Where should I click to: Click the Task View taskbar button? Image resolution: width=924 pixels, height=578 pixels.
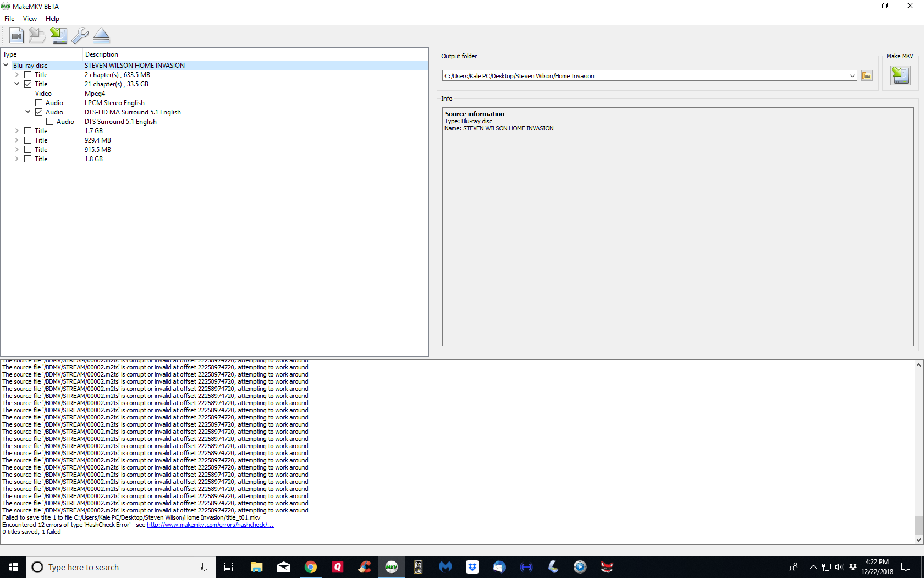point(229,567)
